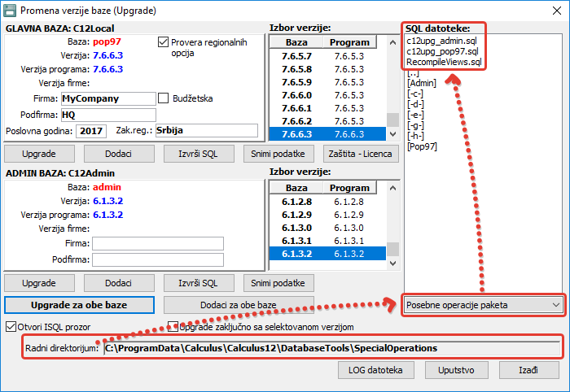Click the app icon in title bar
The image size is (570, 392).
(x=11, y=11)
